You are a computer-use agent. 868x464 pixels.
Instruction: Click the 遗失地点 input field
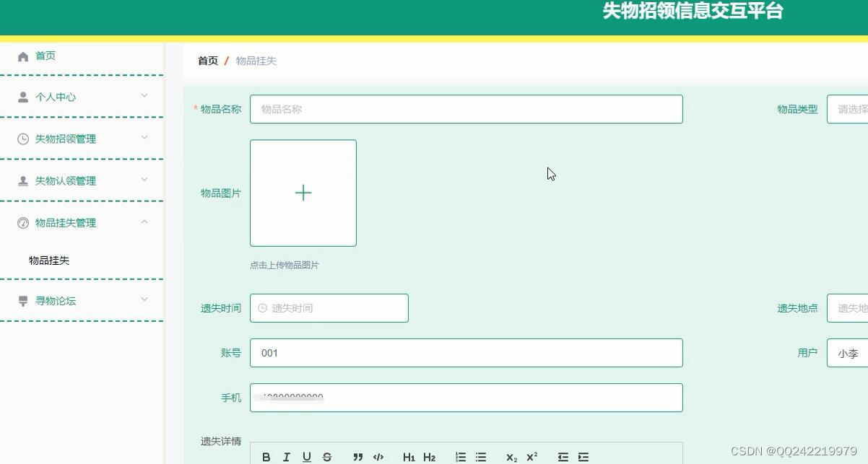tap(847, 308)
